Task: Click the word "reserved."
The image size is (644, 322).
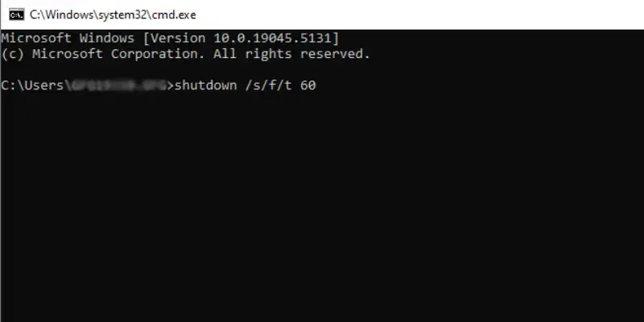Action: [335, 54]
